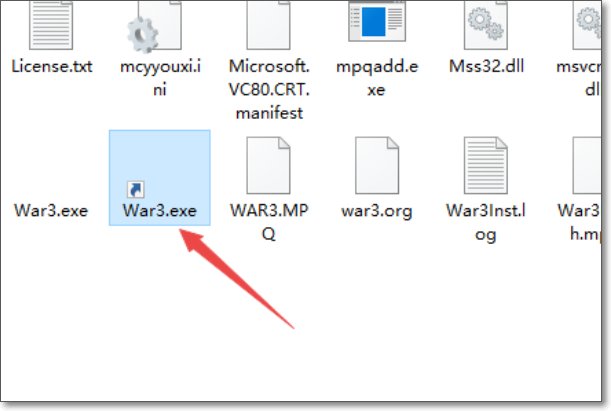Click the mpqadd.exe application window icon
Viewport: 611px width, 411px height.
coord(377,21)
